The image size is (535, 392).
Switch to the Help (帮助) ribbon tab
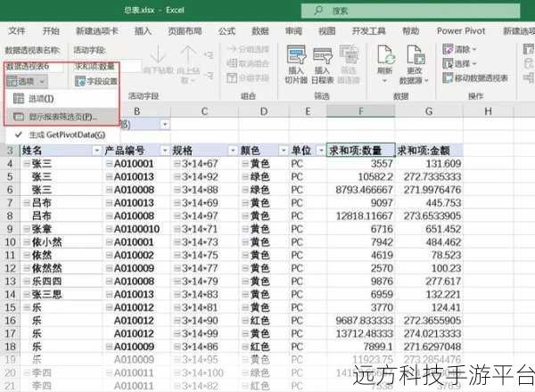pyautogui.click(x=410, y=31)
